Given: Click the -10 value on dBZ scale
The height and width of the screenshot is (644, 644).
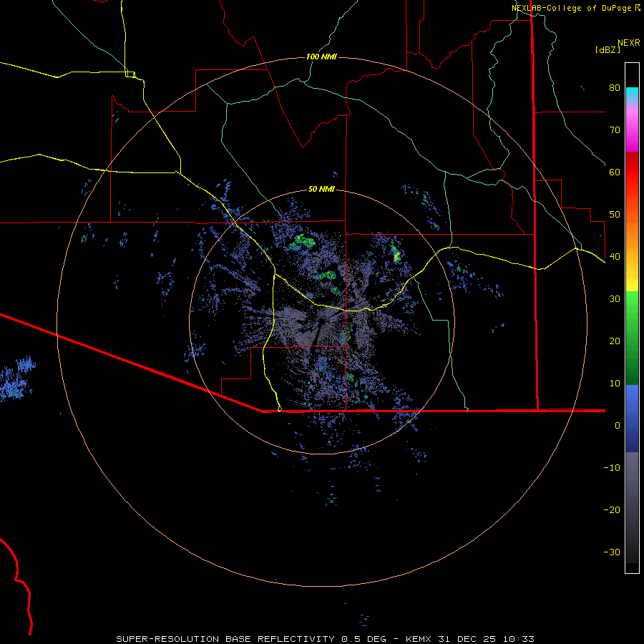Looking at the screenshot, I should (612, 467).
